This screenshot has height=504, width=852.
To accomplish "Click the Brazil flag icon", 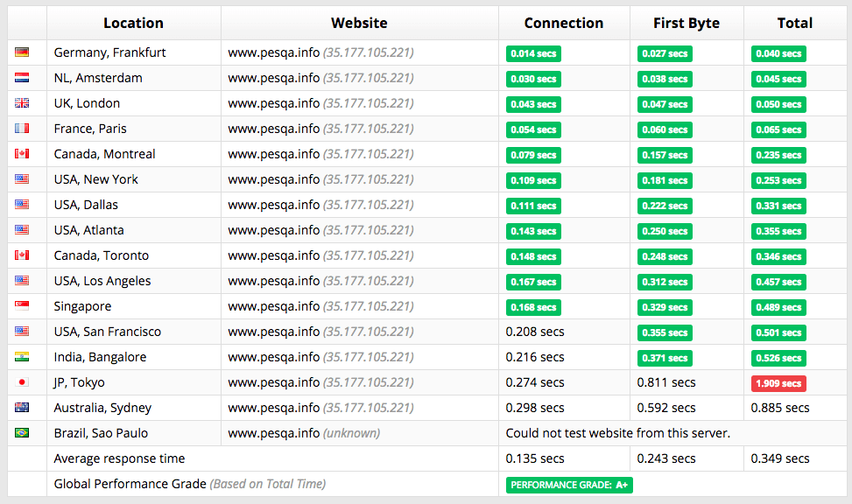I will click(22, 432).
